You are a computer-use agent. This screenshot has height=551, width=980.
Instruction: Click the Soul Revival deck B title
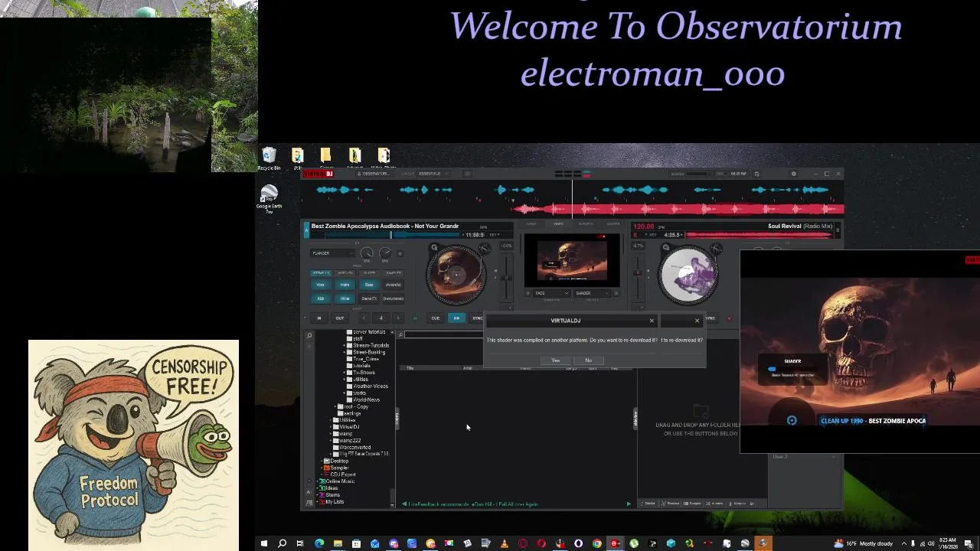(x=800, y=227)
